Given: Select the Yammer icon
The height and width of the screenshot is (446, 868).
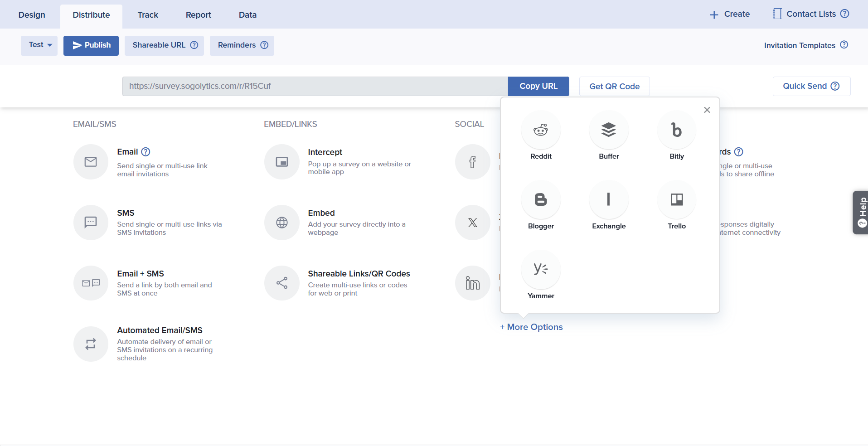Looking at the screenshot, I should pos(541,270).
